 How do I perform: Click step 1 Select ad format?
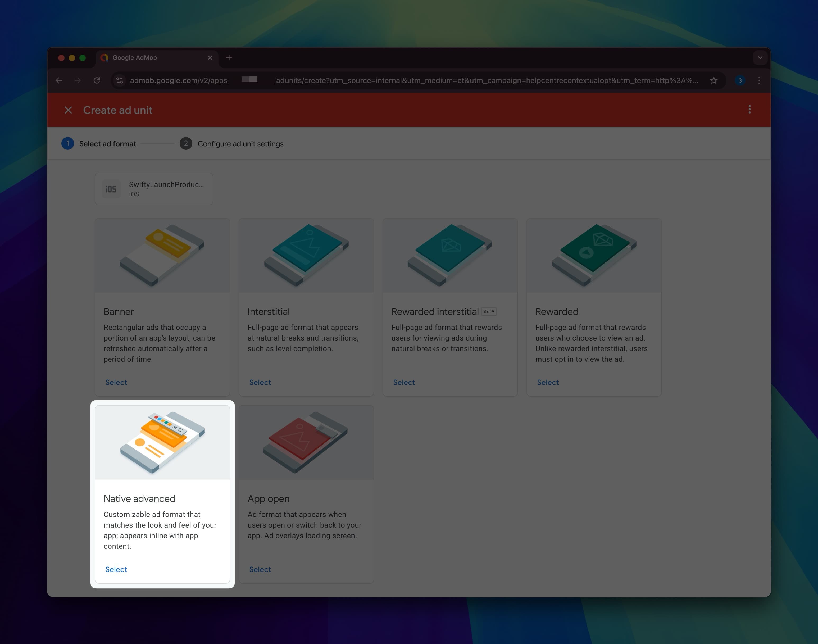[x=99, y=144]
